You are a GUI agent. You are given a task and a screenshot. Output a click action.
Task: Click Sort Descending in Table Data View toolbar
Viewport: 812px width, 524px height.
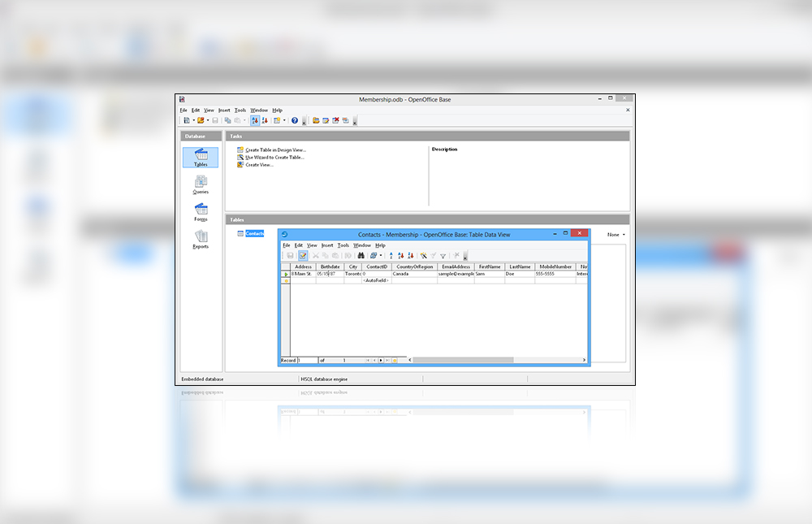tap(411, 256)
